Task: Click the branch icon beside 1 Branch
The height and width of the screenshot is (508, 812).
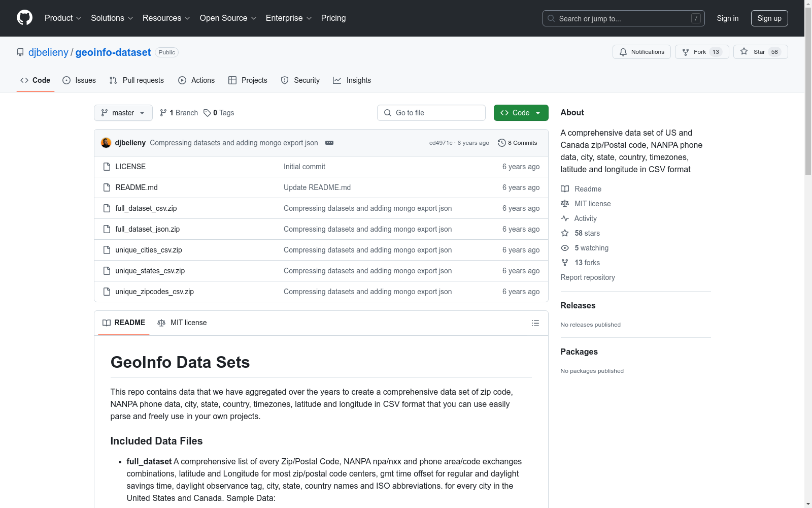Action: 163,113
